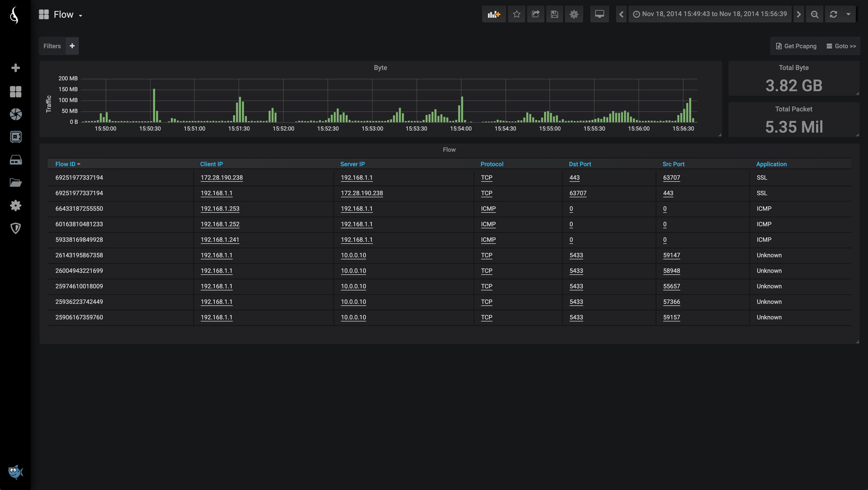
Task: Click the zoom out time range magnifier
Action: click(815, 14)
